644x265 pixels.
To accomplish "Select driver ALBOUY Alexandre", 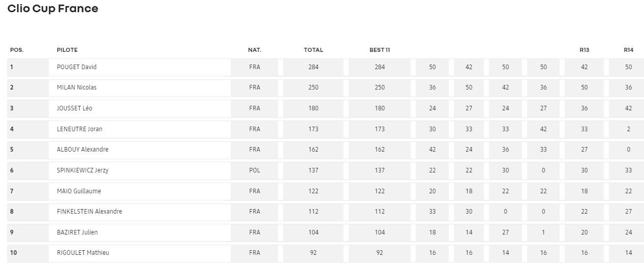I will (83, 150).
